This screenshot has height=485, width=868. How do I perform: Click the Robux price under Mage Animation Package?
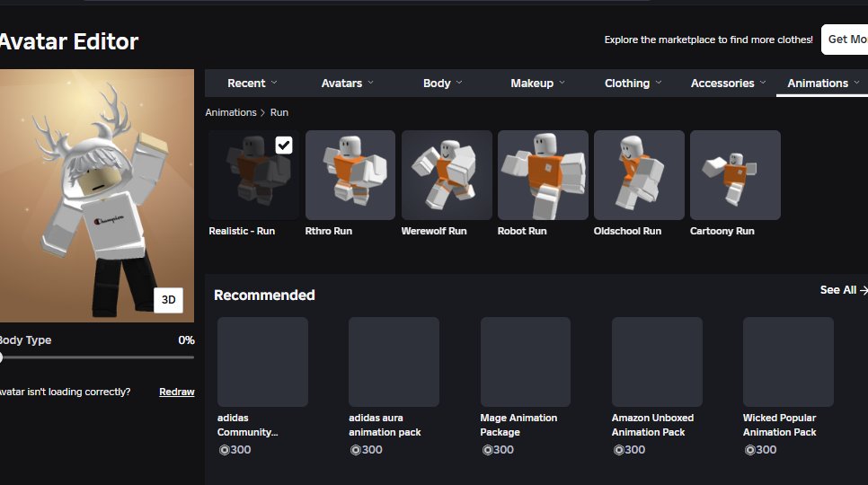pyautogui.click(x=498, y=450)
